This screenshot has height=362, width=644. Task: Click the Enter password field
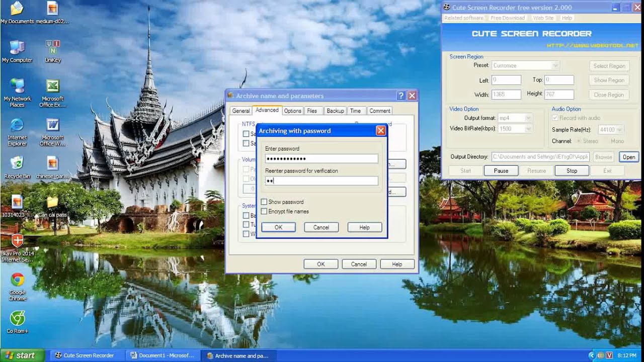321,159
